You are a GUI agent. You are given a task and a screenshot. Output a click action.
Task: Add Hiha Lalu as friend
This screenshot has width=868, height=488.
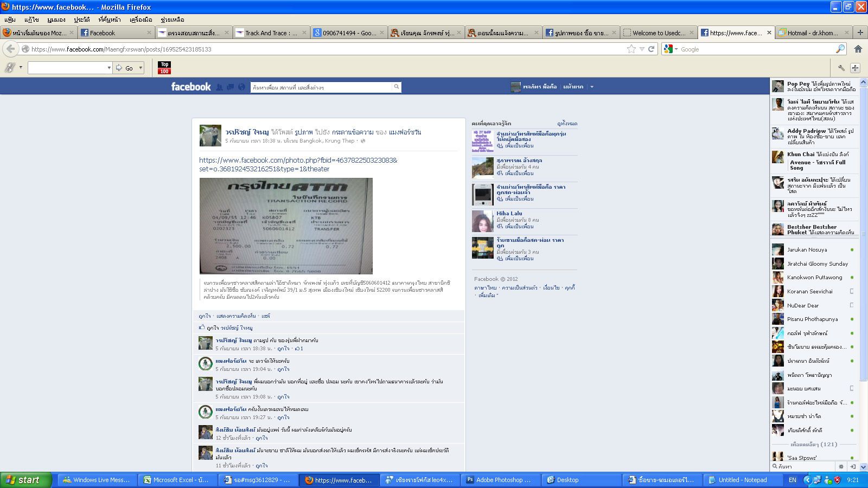[x=515, y=227]
